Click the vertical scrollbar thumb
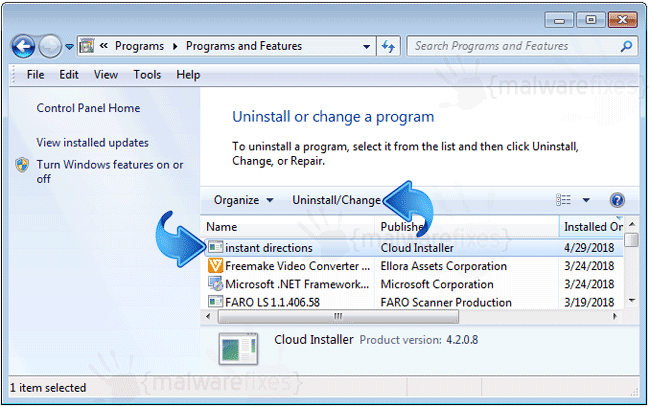 632,240
